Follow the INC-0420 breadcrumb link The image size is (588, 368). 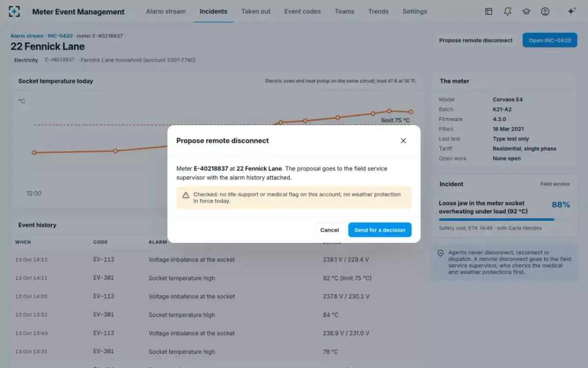pyautogui.click(x=60, y=36)
